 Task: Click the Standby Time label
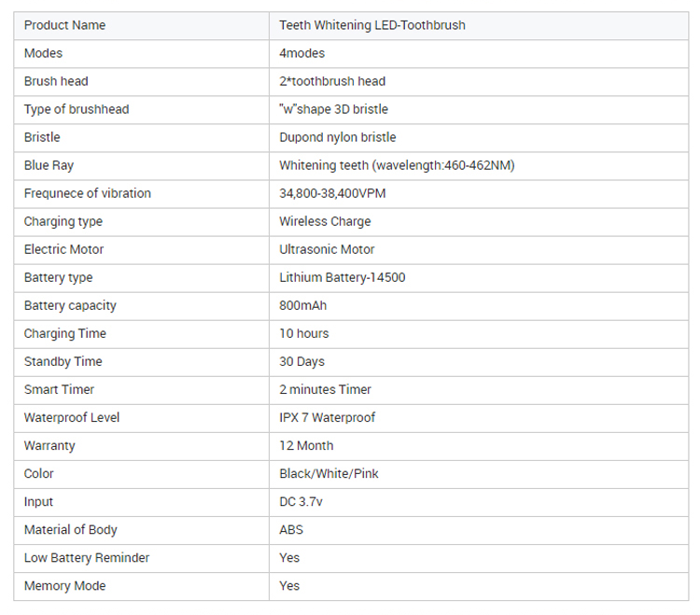pos(63,361)
